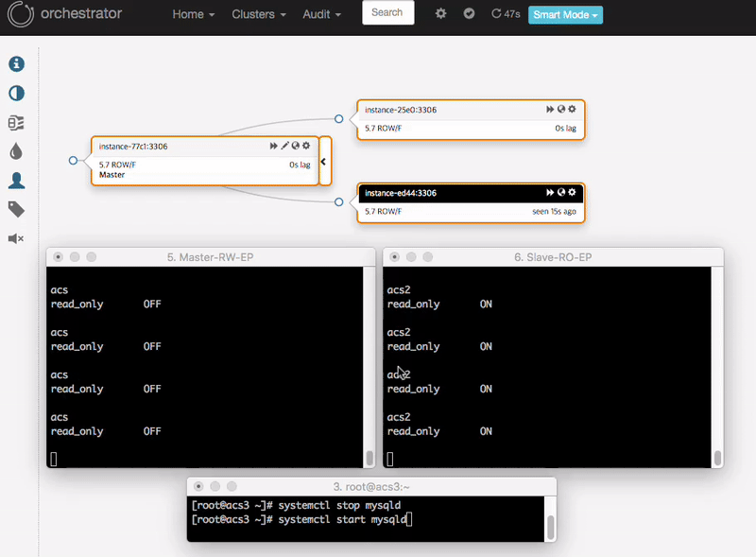Image resolution: width=756 pixels, height=557 pixels.
Task: Click the tag sidebar icon
Action: (16, 210)
